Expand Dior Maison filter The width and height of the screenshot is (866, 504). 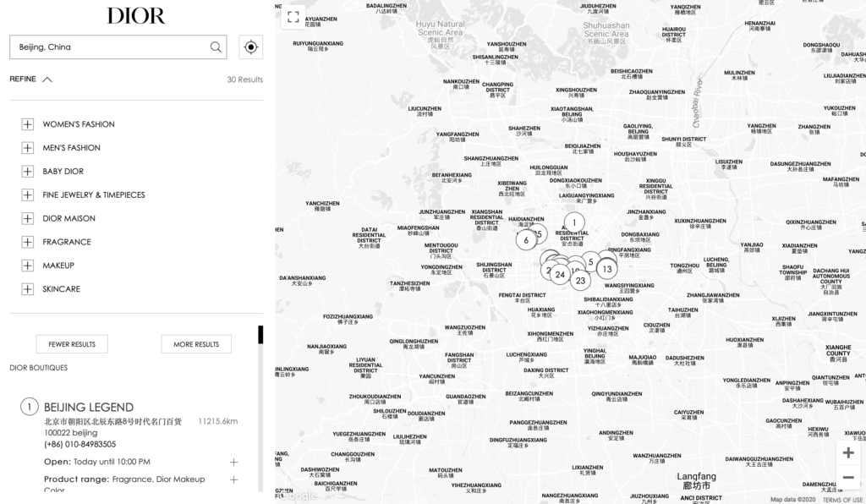(x=28, y=219)
